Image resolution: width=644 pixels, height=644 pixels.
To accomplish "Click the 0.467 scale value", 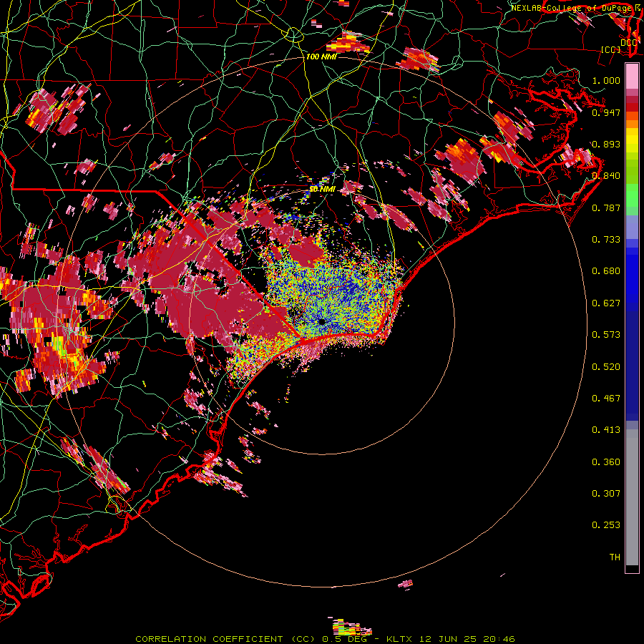I will click(x=606, y=399).
